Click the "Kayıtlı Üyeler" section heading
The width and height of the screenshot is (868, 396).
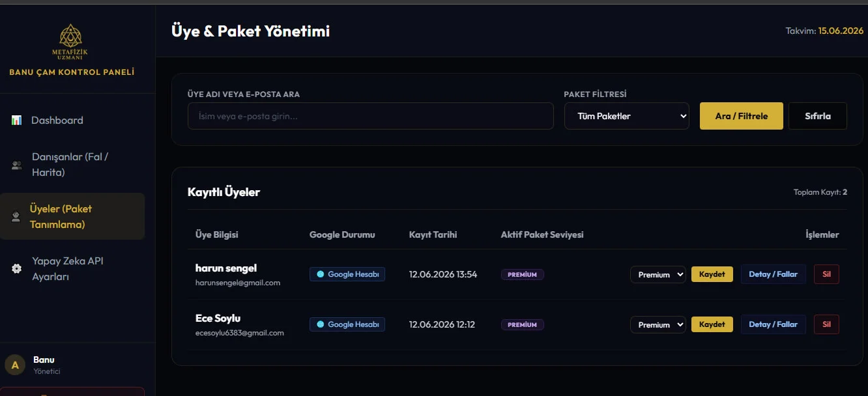[x=224, y=192]
